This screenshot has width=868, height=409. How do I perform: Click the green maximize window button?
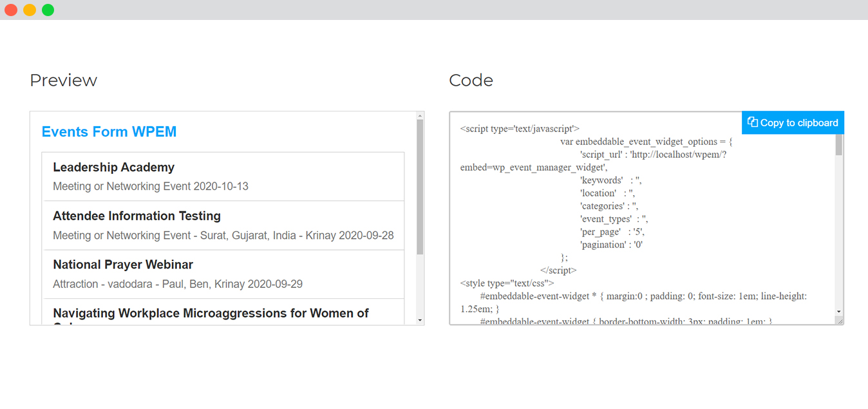(48, 10)
